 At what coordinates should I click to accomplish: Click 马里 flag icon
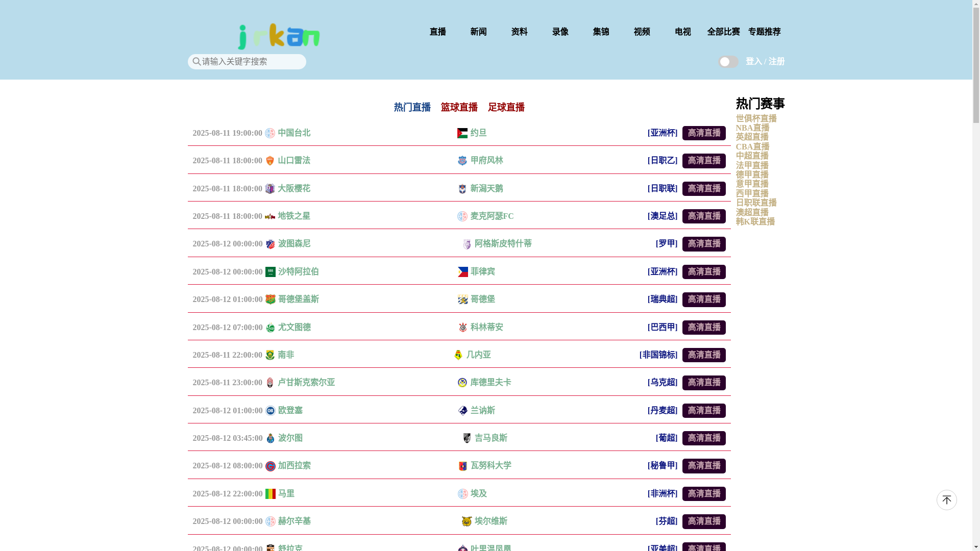tap(271, 494)
